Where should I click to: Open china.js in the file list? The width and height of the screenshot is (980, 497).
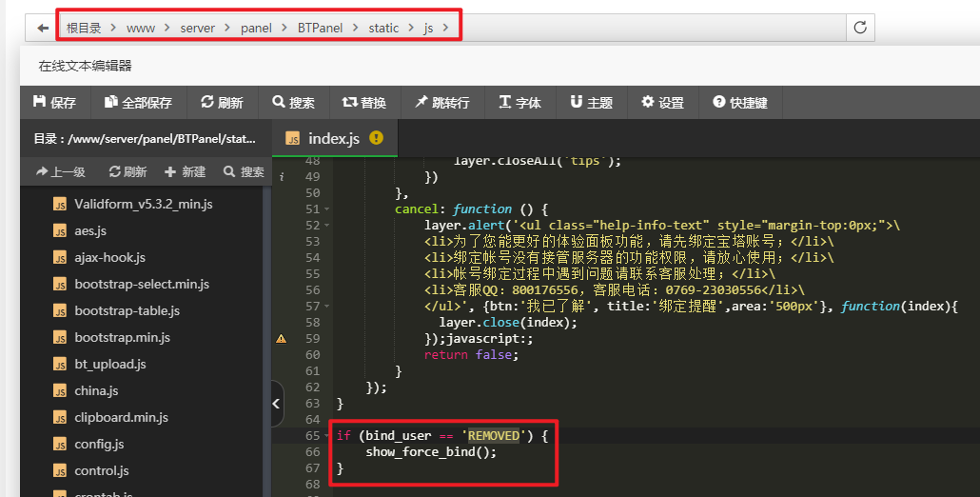pyautogui.click(x=96, y=390)
